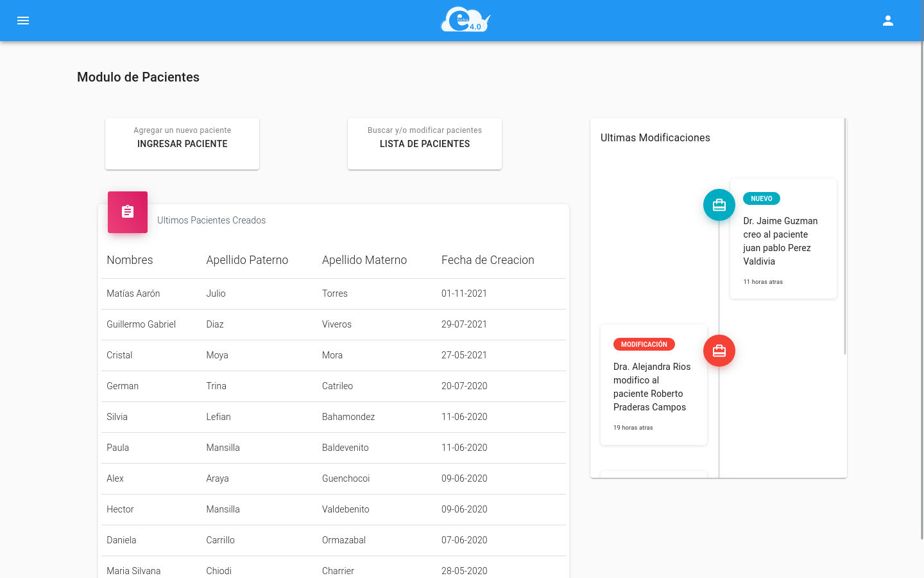The image size is (924, 578).
Task: Click the cloud 4.0 app logo
Action: pos(465,19)
